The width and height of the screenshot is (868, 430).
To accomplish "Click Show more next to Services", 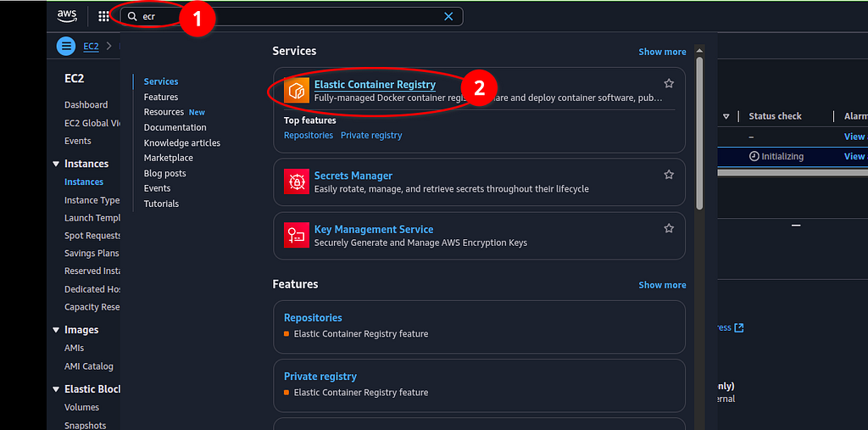I will coord(662,52).
